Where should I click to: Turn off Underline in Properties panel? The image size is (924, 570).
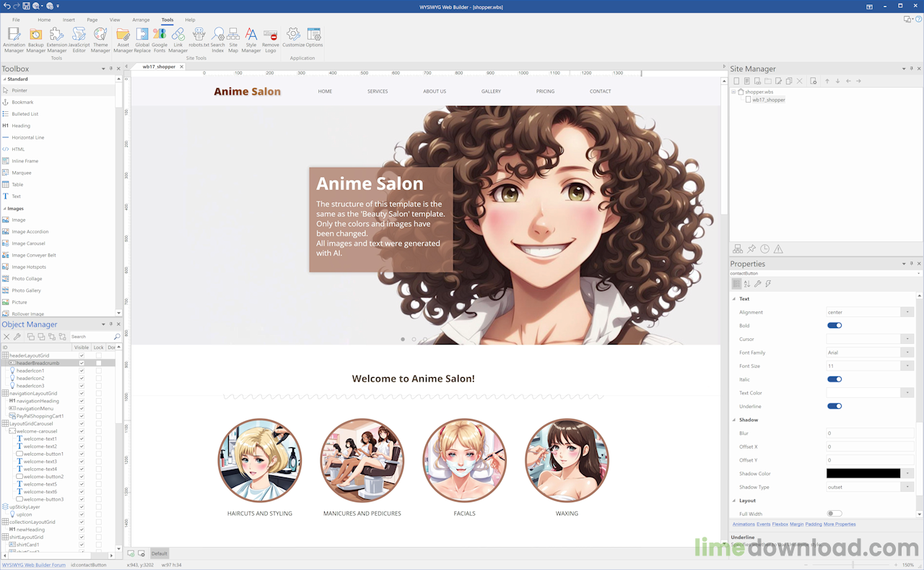(x=835, y=405)
